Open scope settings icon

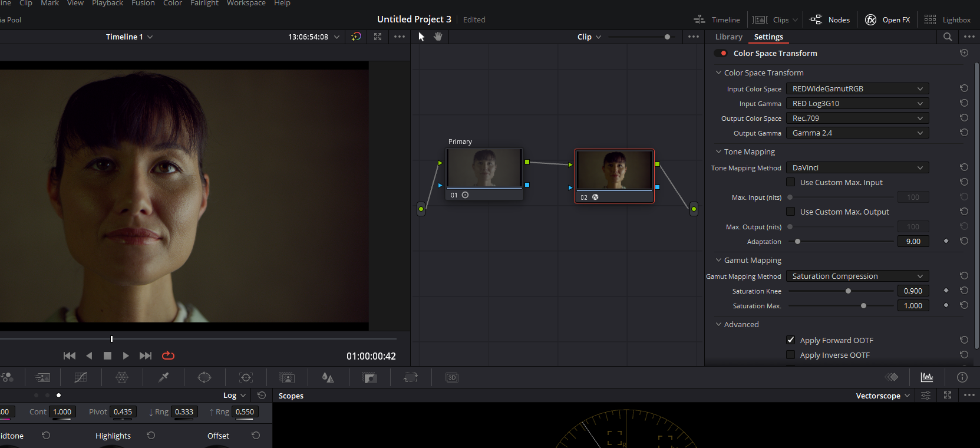926,396
